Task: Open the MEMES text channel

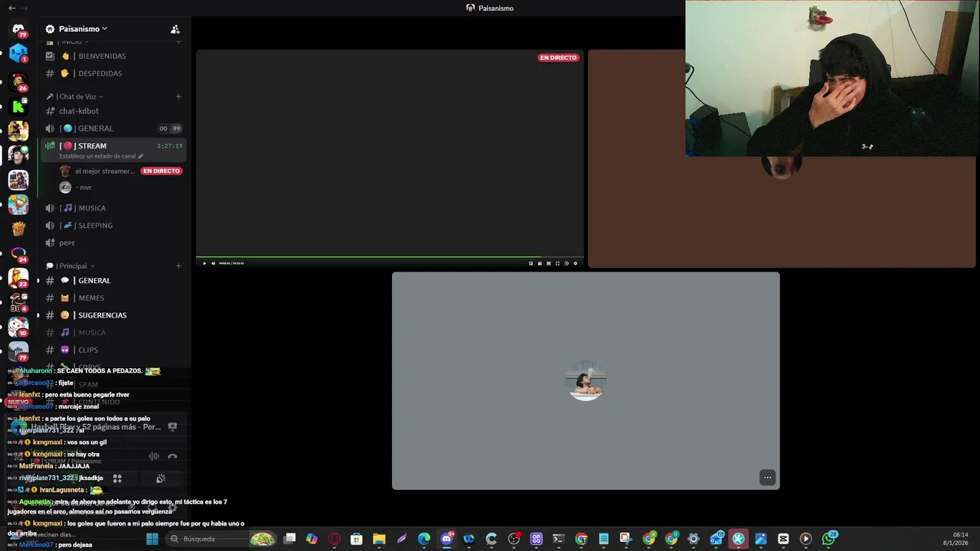Action: [113, 298]
